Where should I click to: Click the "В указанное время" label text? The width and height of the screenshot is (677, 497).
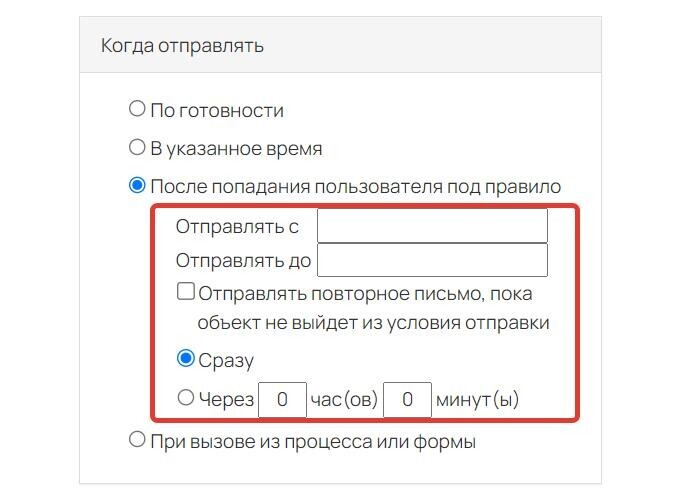[236, 149]
